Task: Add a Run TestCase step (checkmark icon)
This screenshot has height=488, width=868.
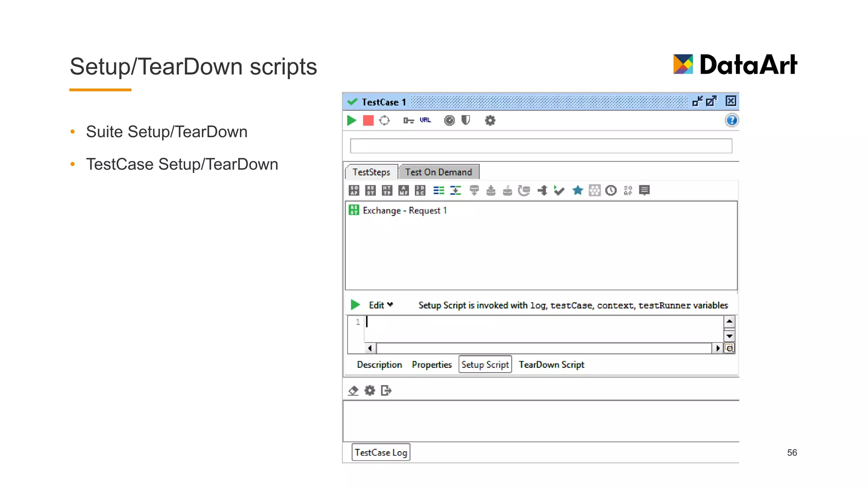Action: click(x=559, y=191)
